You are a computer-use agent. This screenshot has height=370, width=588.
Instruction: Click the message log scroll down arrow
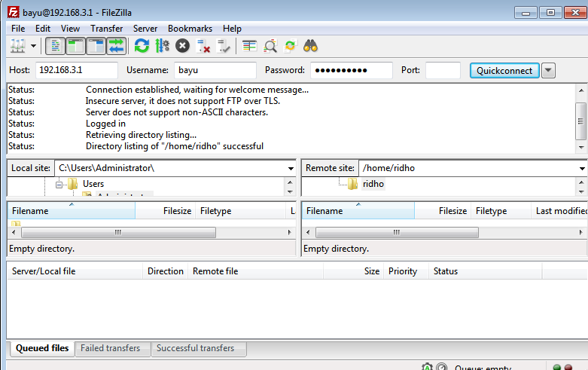581,147
